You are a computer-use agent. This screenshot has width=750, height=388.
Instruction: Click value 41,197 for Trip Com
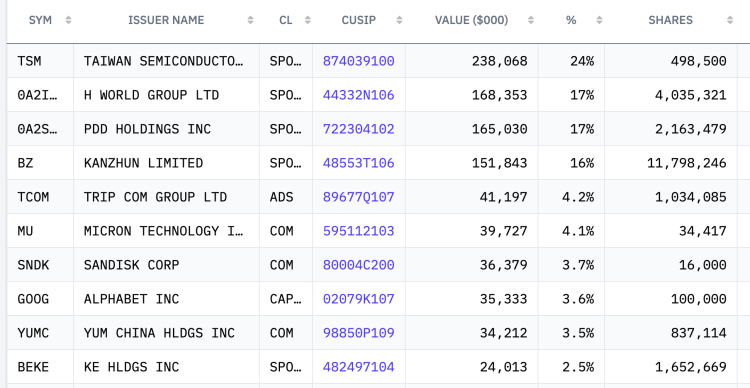coord(504,197)
